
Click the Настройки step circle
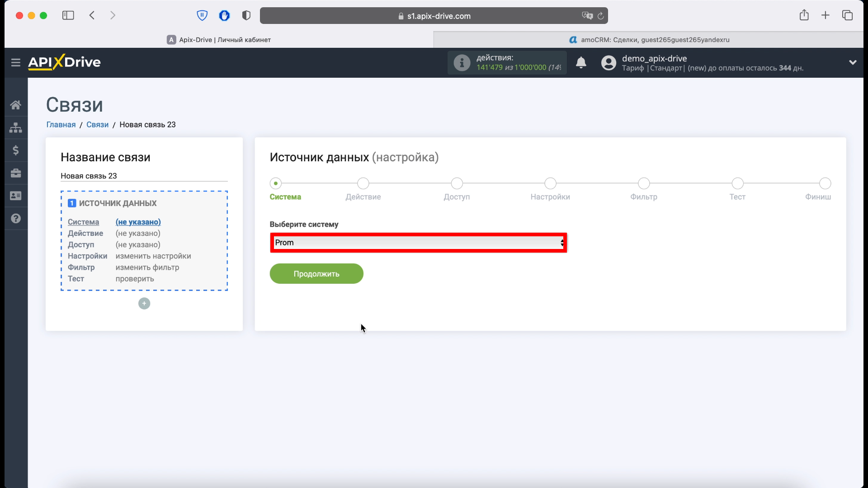(x=550, y=183)
